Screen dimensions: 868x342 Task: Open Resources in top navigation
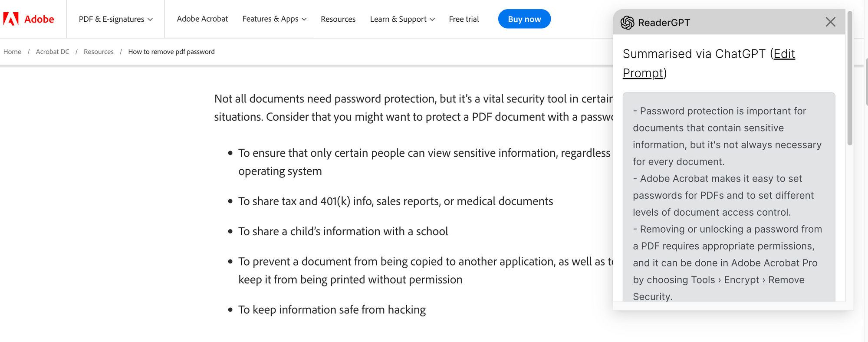(x=338, y=19)
